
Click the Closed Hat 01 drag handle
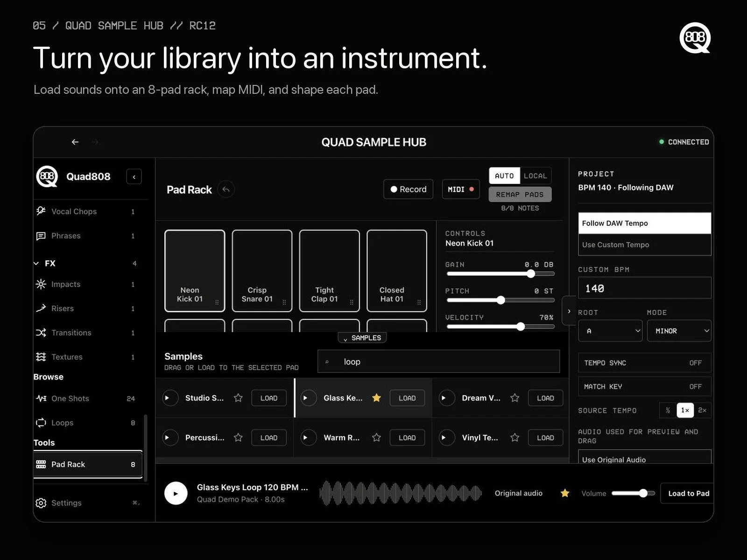(419, 302)
